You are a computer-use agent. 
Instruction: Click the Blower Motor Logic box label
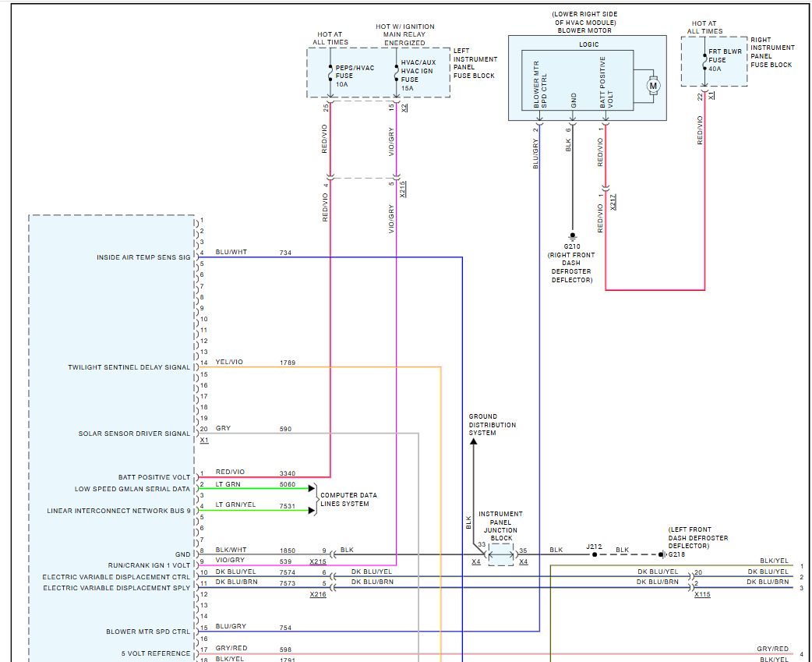(589, 45)
